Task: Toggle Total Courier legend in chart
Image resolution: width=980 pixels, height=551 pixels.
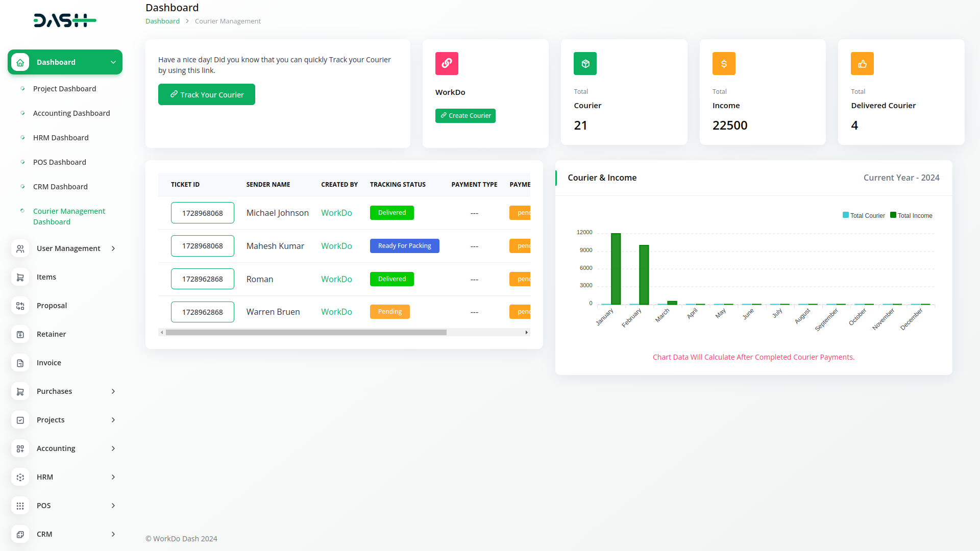Action: 864,215
